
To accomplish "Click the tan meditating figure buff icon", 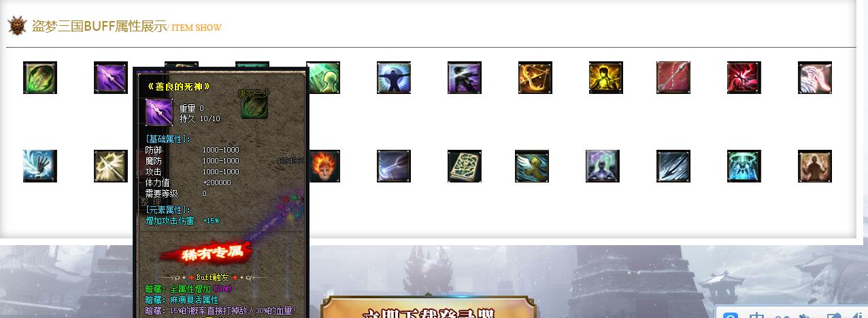I will (x=815, y=166).
